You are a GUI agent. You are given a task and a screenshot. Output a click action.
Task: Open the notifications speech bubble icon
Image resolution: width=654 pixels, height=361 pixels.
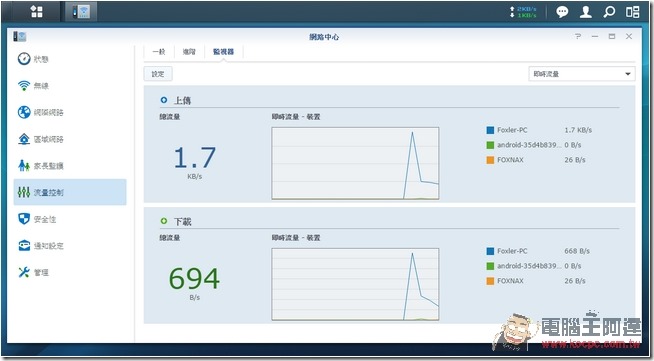pos(562,12)
